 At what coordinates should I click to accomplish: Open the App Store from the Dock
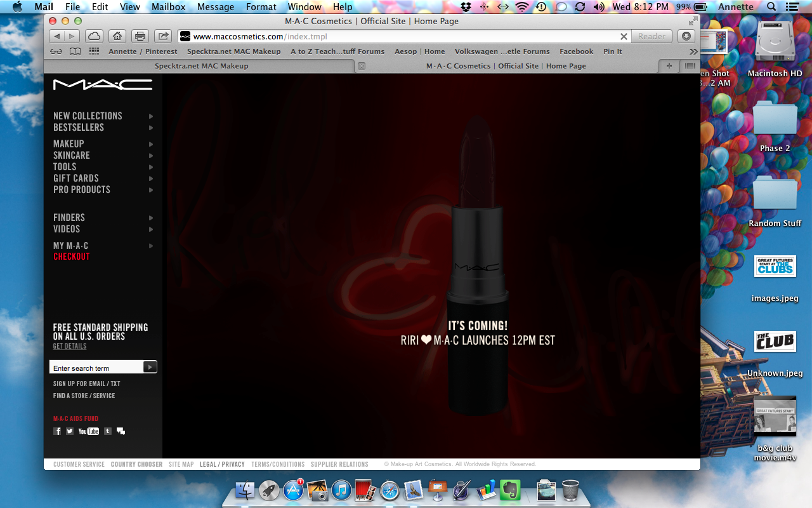click(x=293, y=490)
